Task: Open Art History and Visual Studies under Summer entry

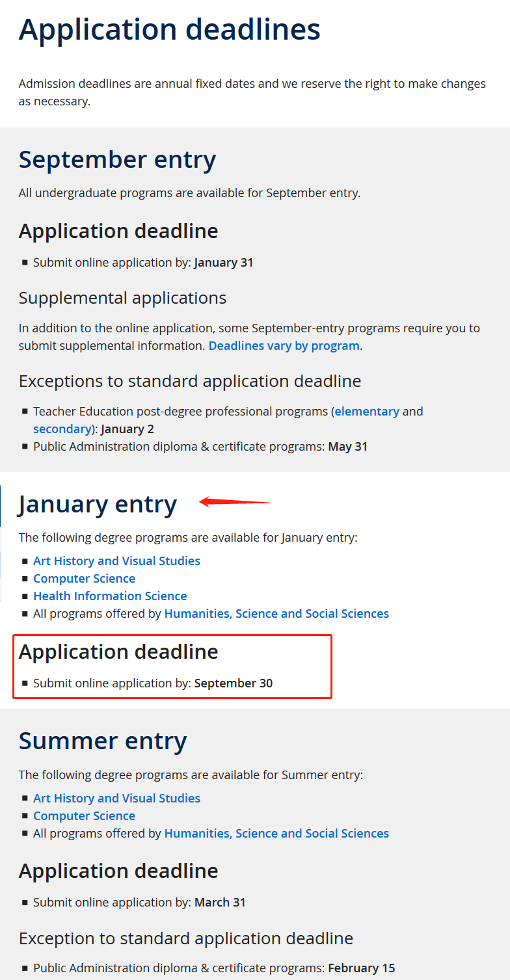Action: pos(116,799)
